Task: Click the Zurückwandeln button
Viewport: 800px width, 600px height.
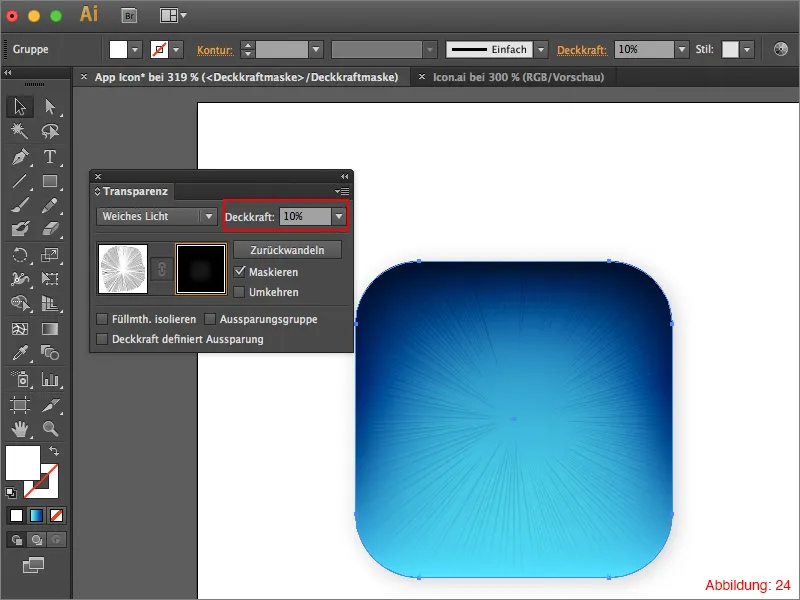Action: pyautogui.click(x=287, y=250)
